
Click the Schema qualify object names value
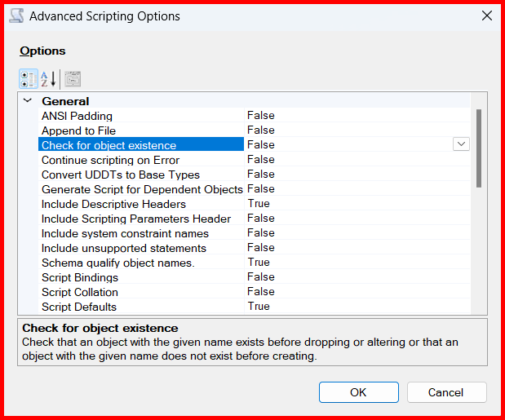pyautogui.click(x=259, y=263)
